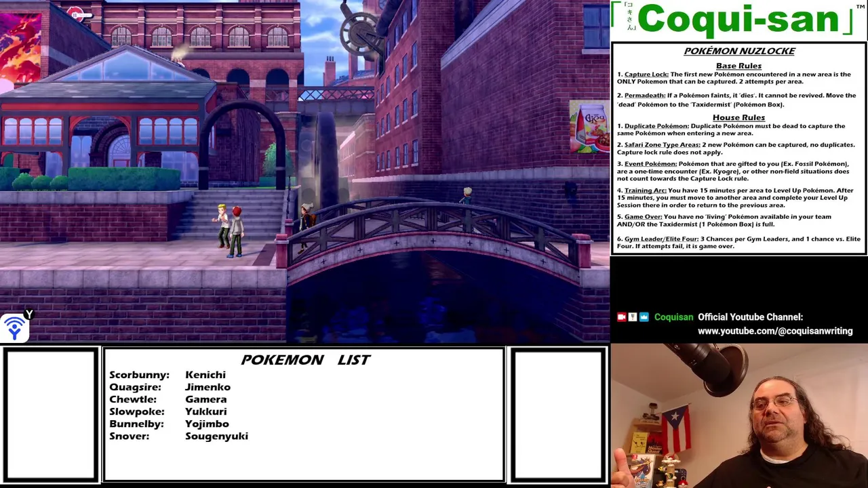Click the "Gym Leader/Elite Four" rule label
The height and width of the screenshot is (488, 868).
(x=661, y=239)
